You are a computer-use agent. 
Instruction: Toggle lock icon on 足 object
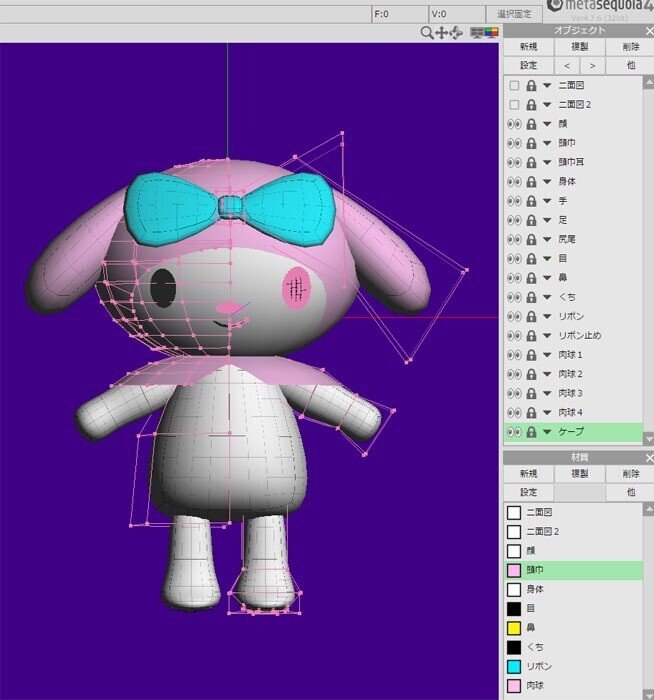click(x=531, y=220)
